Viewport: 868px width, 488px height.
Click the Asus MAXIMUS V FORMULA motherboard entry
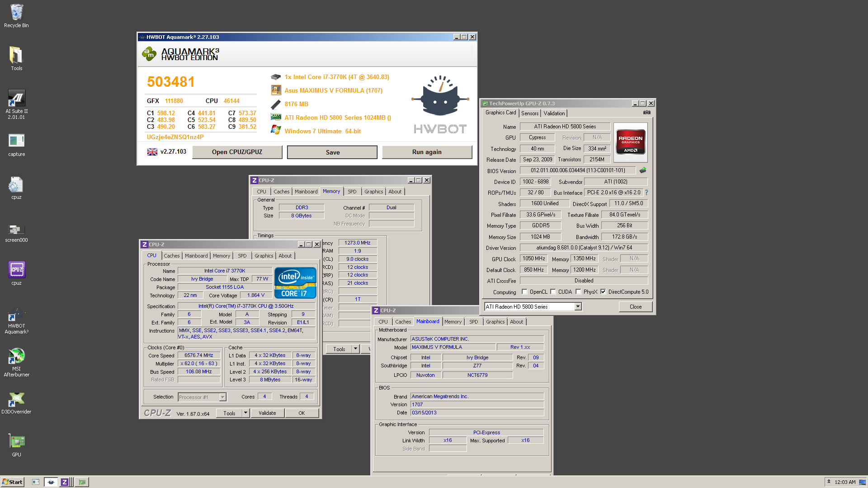pyautogui.click(x=334, y=90)
